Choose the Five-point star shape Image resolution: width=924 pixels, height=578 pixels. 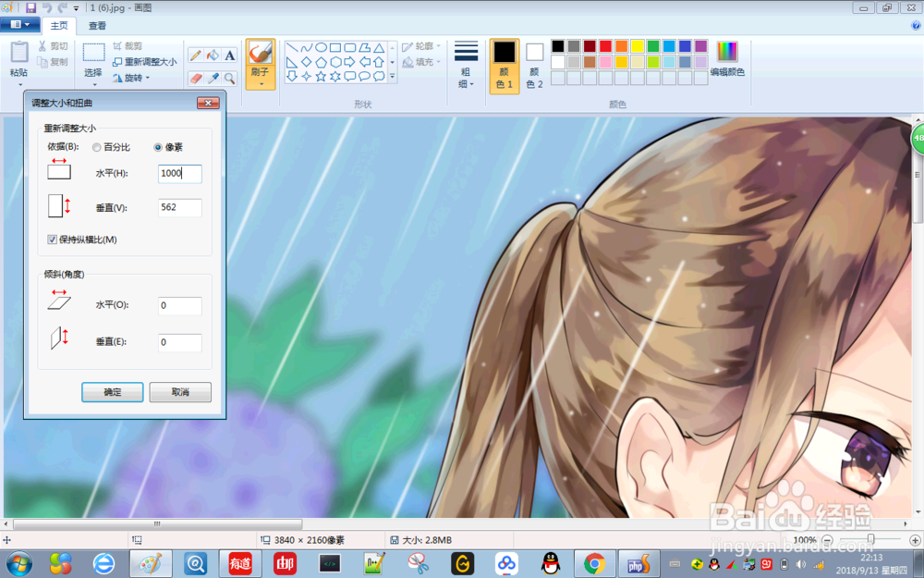(x=322, y=76)
